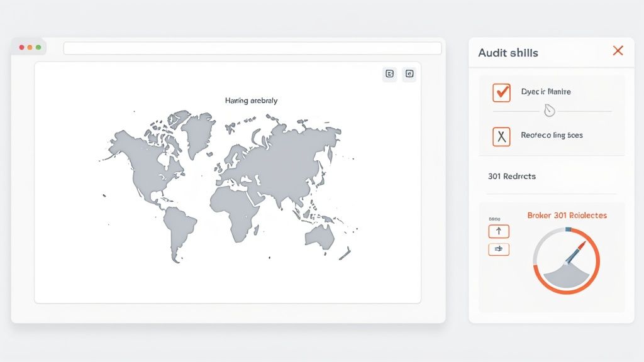The width and height of the screenshot is (644, 362).
Task: Expand the audit checklist card
Action: pos(551,113)
